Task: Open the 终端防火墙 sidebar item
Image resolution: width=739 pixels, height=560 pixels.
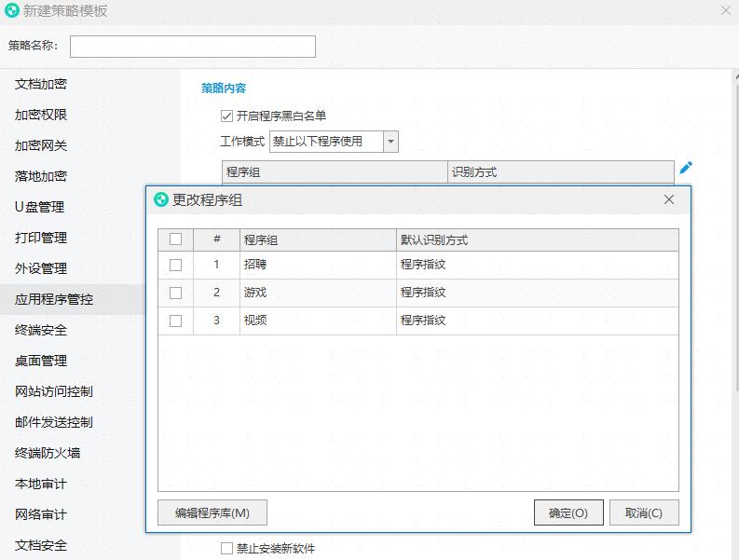Action: (x=48, y=453)
